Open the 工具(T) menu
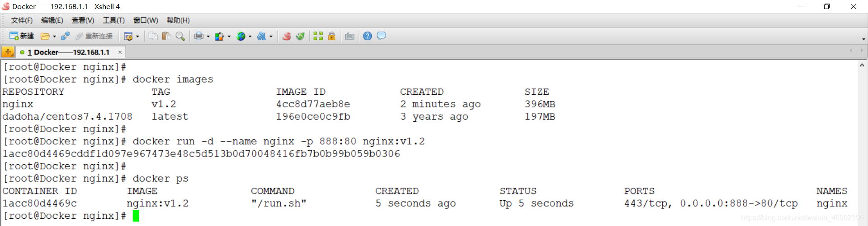 (113, 20)
